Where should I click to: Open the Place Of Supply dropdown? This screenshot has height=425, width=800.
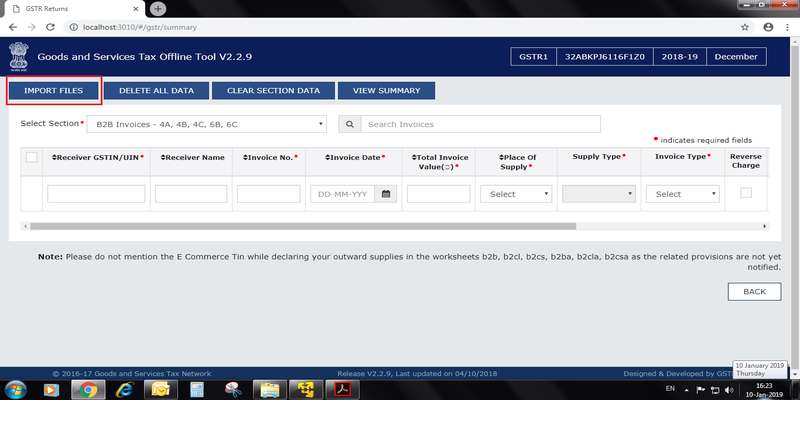point(515,194)
